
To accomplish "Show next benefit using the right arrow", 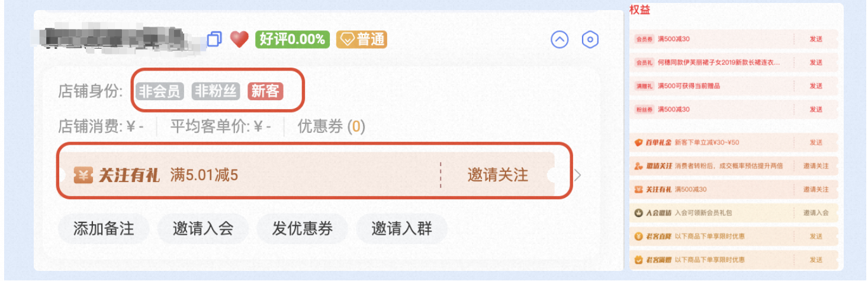I will coord(578,175).
